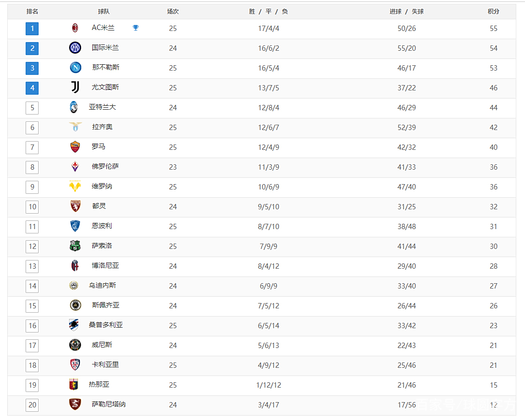
Task: Click the blue rank 1 badge
Action: (x=32, y=29)
